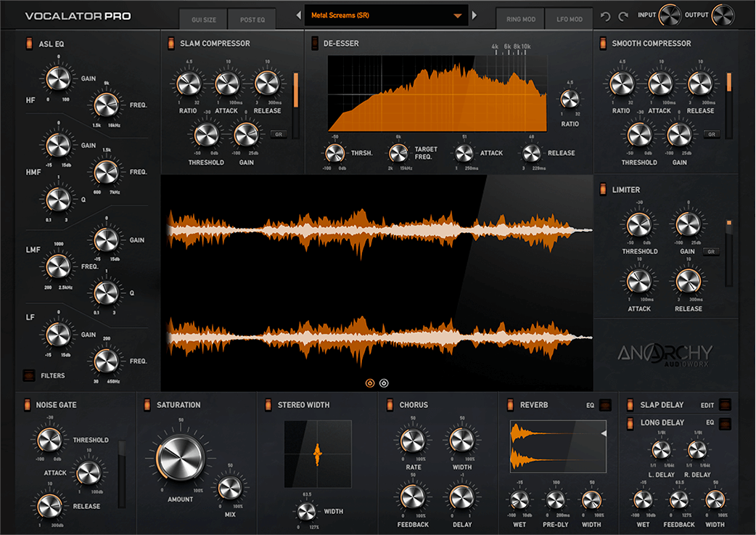The image size is (756, 535).
Task: Click the Slap Delay EDIT button
Action: 725,405
